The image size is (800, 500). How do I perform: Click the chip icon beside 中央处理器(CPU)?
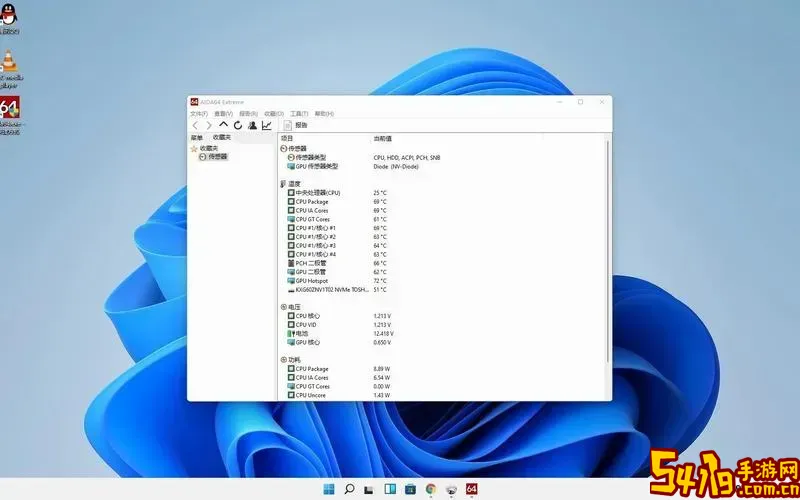click(291, 193)
